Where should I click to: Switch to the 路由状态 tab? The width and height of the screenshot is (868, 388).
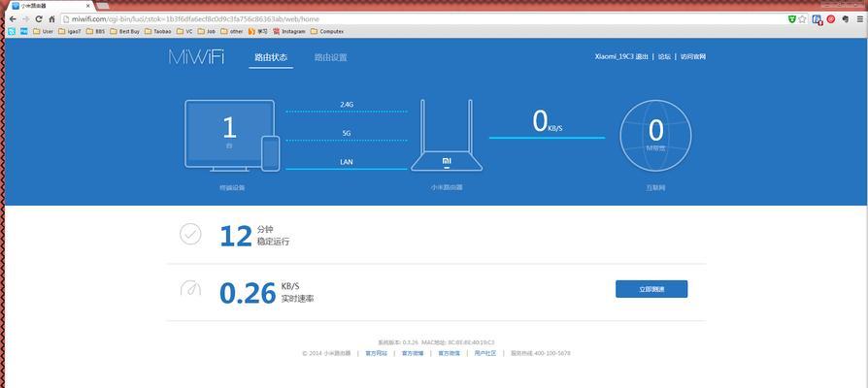(271, 57)
